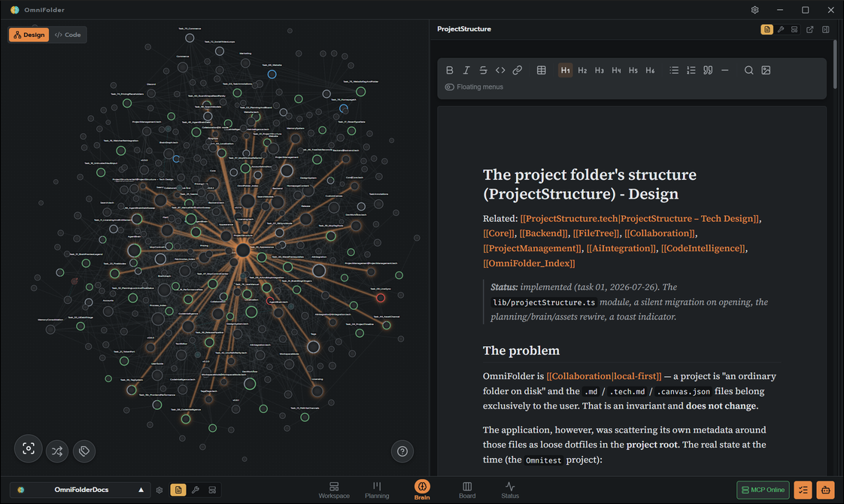Insert a bulleted list

pyautogui.click(x=674, y=70)
